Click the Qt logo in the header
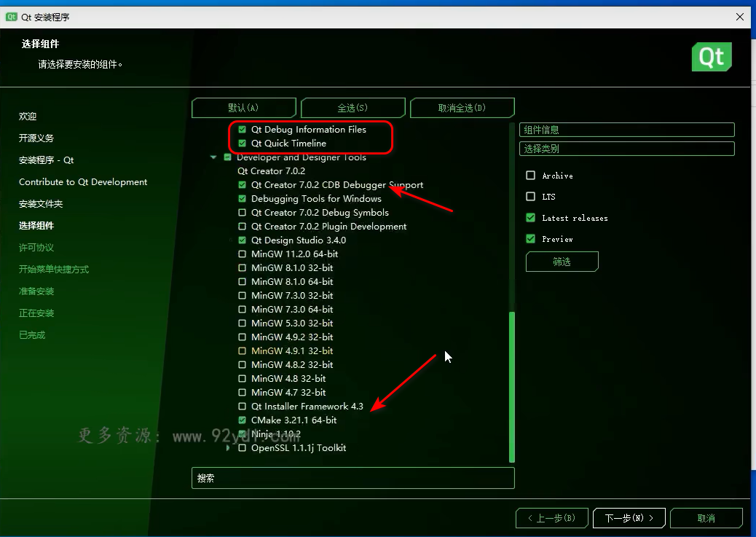 [x=712, y=57]
